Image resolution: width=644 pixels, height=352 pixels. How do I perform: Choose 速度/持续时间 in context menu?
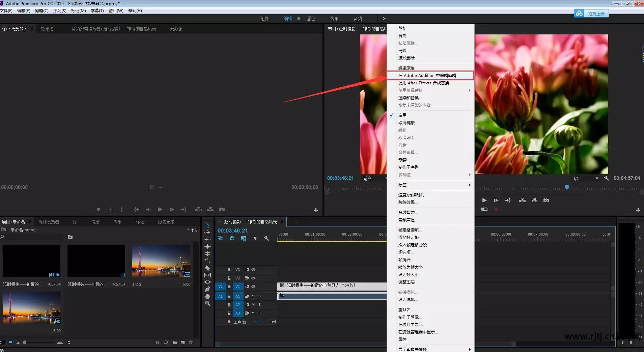(x=430, y=195)
